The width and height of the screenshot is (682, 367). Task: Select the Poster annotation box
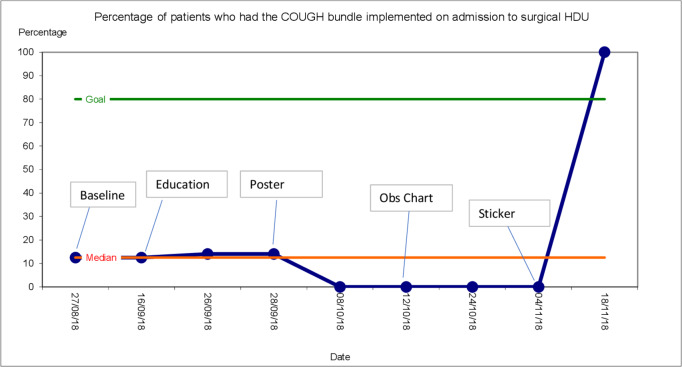281,184
